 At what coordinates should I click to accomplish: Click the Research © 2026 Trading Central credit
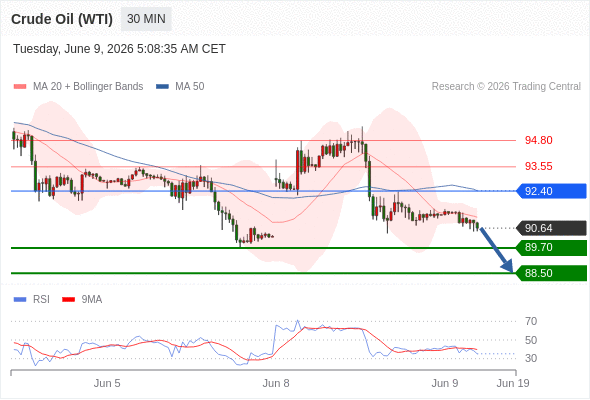tap(506, 87)
